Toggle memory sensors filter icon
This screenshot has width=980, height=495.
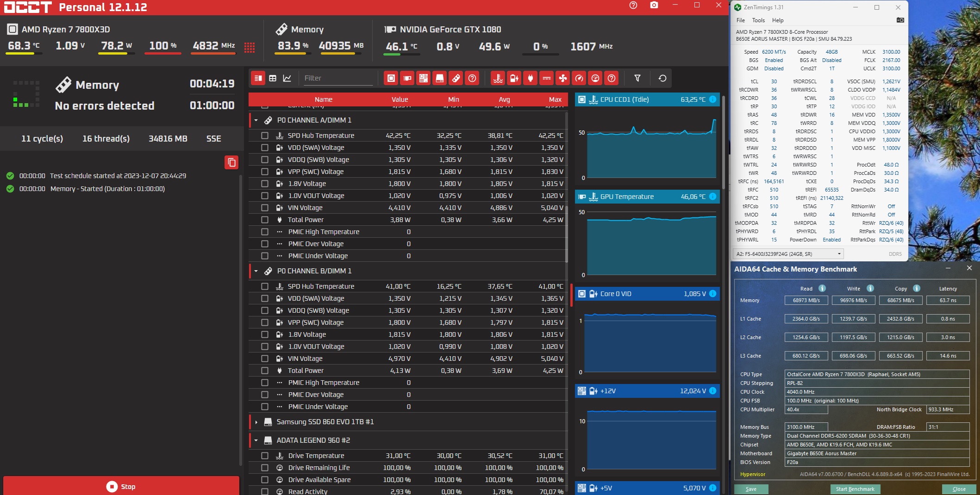456,78
